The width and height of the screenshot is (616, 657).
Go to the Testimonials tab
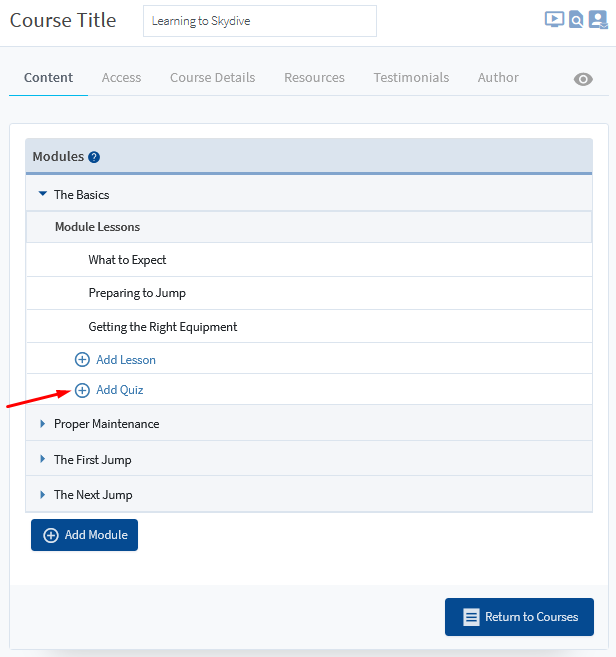click(411, 77)
